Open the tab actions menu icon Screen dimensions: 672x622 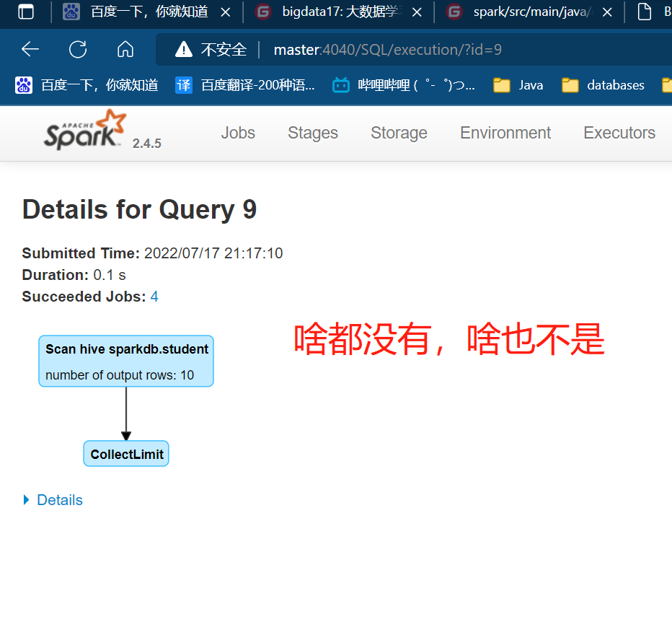pos(26,12)
